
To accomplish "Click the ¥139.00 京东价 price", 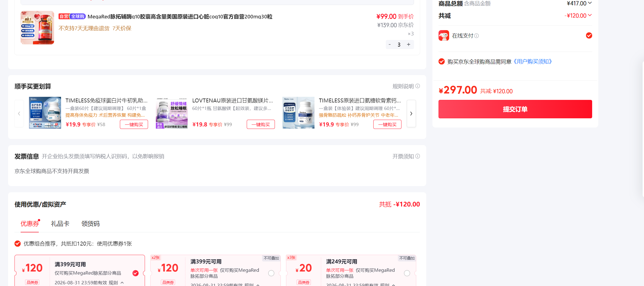I will click(x=396, y=25).
